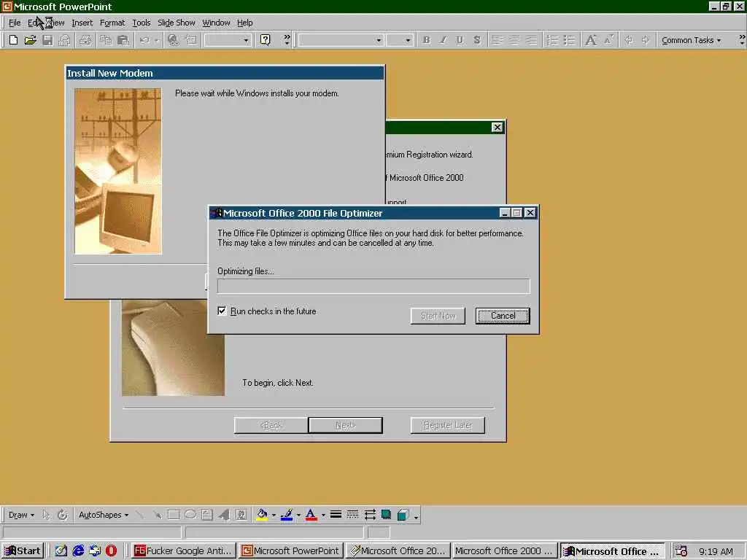Open the Help menu
The image size is (747, 560).
coord(245,23)
